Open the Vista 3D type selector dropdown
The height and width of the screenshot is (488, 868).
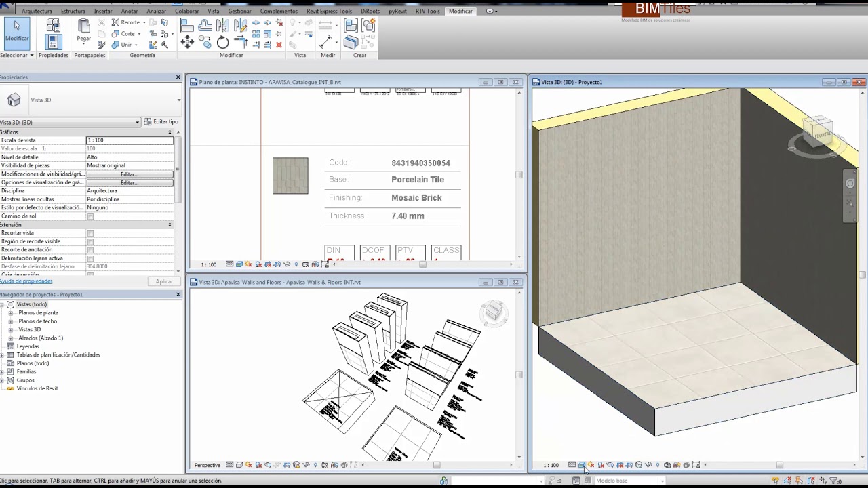tap(179, 100)
